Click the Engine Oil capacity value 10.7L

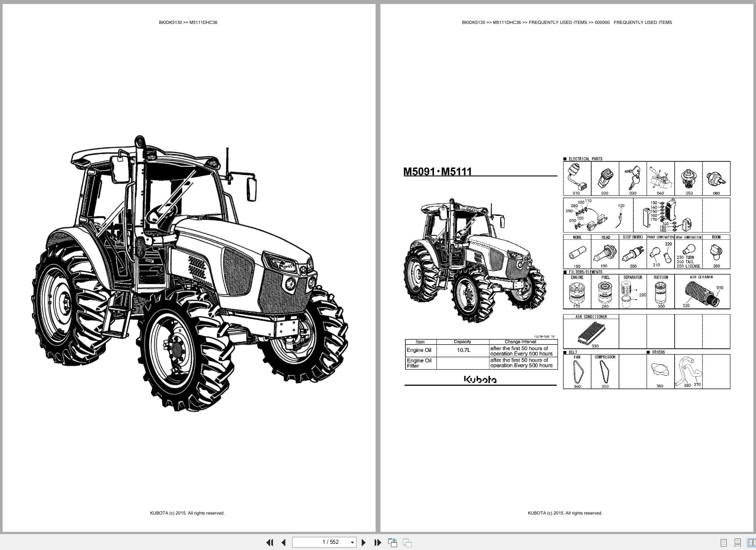click(x=463, y=350)
